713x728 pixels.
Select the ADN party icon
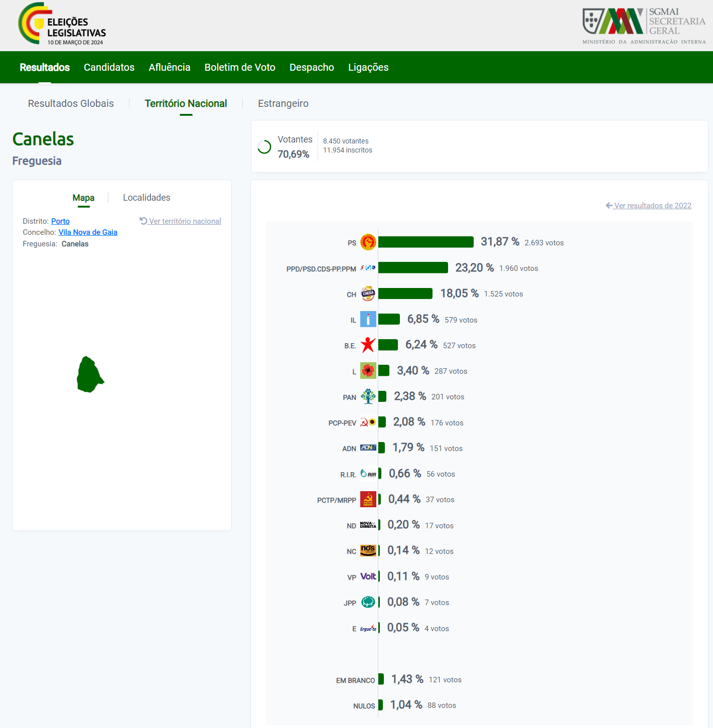coord(369,448)
